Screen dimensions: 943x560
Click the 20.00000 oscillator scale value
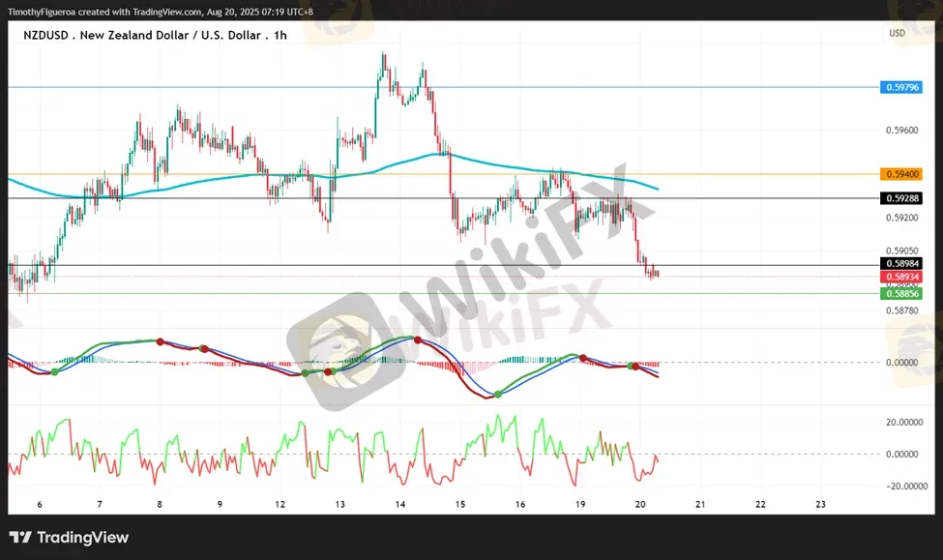click(x=904, y=423)
